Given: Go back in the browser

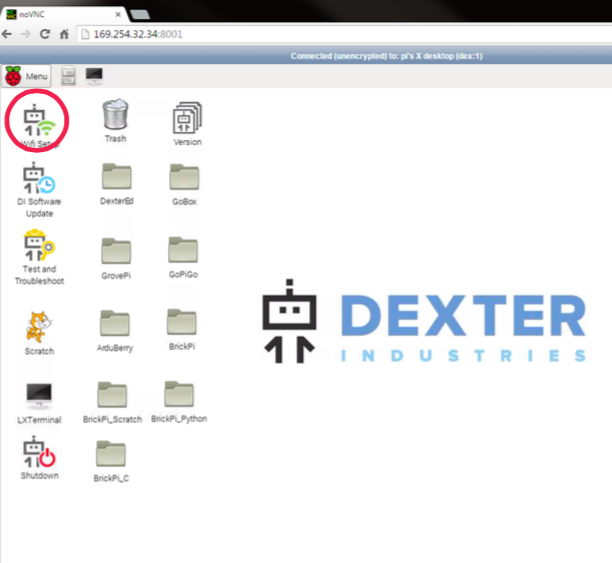Looking at the screenshot, I should [7, 34].
